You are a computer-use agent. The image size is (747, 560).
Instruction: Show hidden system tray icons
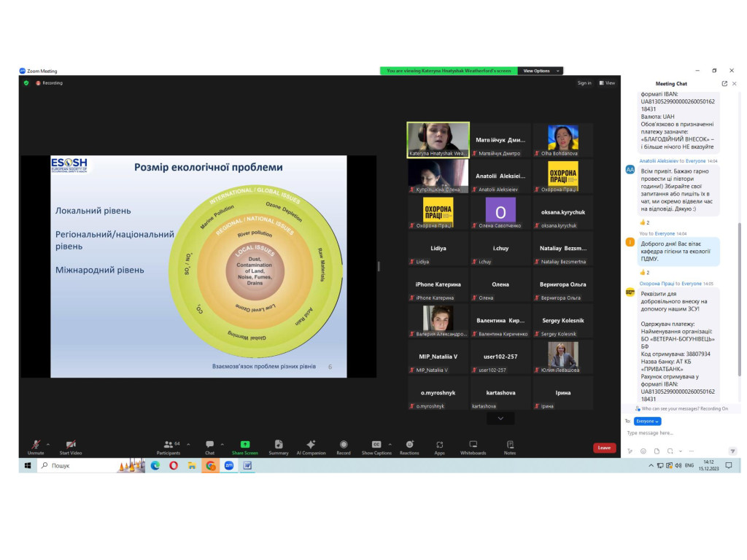651,466
